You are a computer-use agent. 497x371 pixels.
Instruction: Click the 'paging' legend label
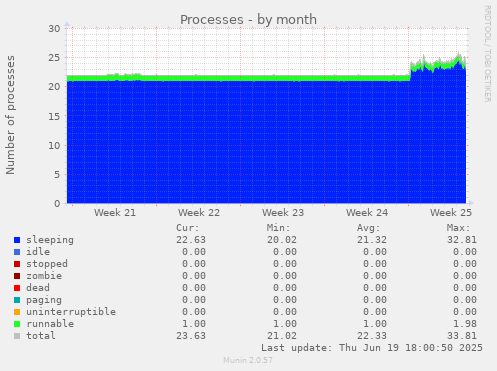pos(44,300)
